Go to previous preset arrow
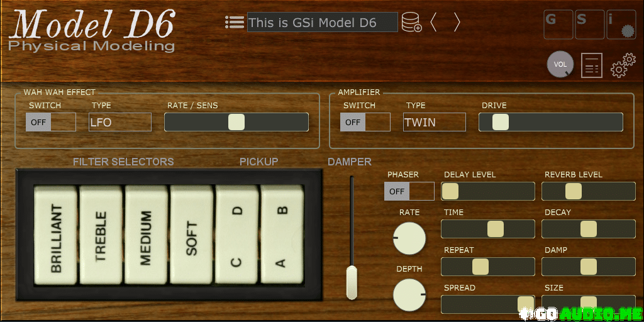Image resolution: width=644 pixels, height=322 pixels. pyautogui.click(x=433, y=22)
